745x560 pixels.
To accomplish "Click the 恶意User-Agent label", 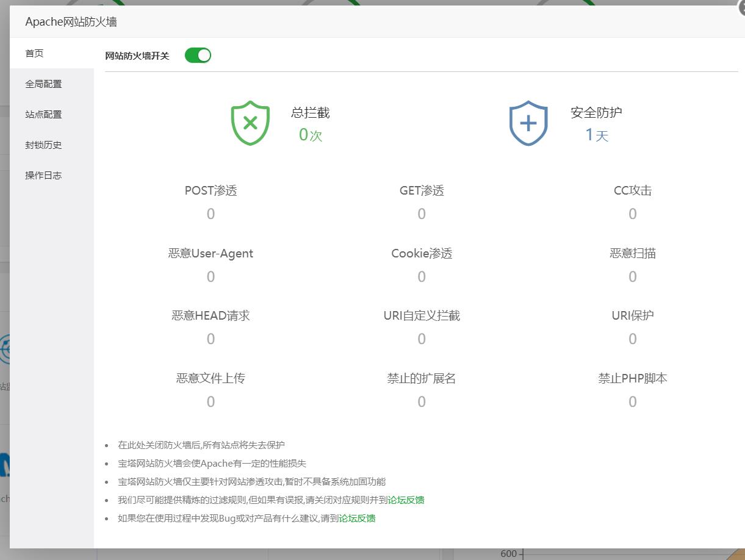I will pyautogui.click(x=211, y=254).
